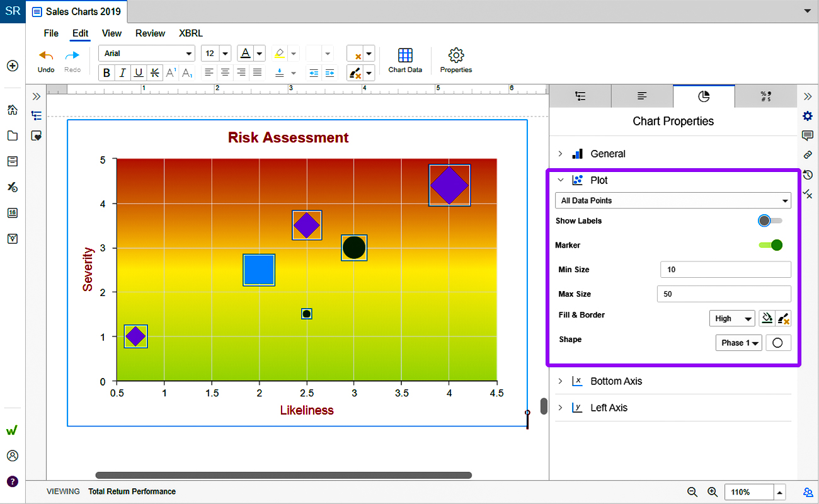The height and width of the screenshot is (504, 819).
Task: Open the history panel icon
Action: pyautogui.click(x=808, y=175)
